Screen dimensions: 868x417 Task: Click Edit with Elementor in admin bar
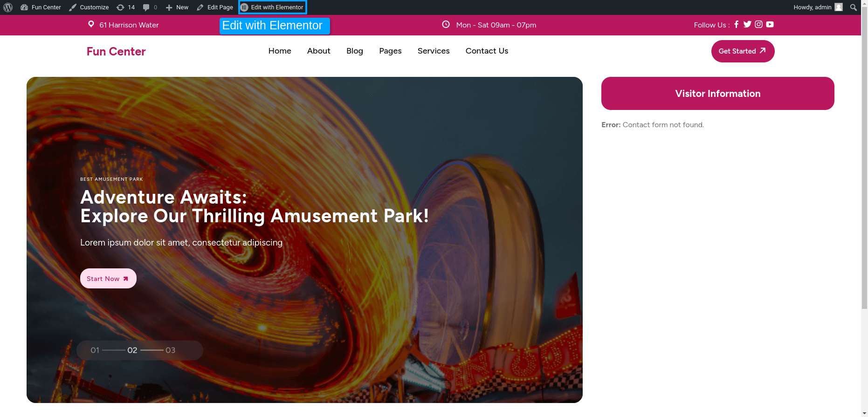pos(273,7)
